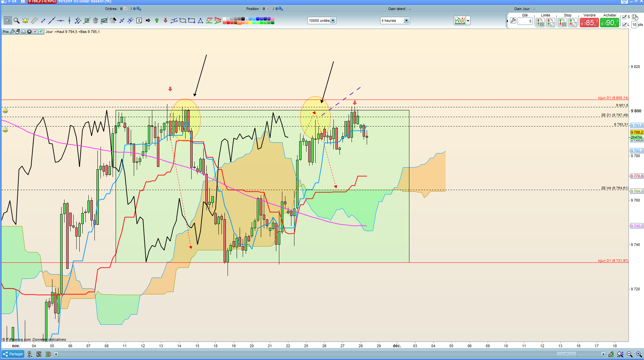Click the horizontal scrollbar thumb
644x360 pixels.
point(567,354)
